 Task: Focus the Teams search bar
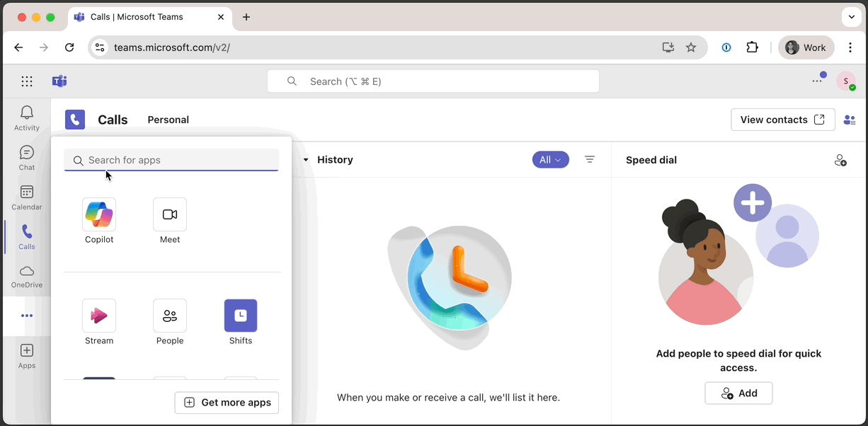(x=433, y=81)
